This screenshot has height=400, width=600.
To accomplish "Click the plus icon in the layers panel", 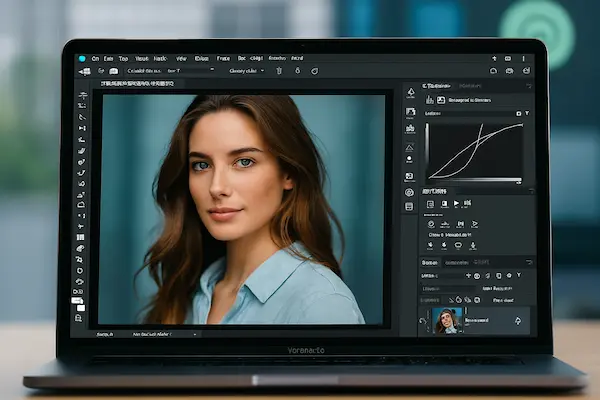I will click(x=468, y=275).
